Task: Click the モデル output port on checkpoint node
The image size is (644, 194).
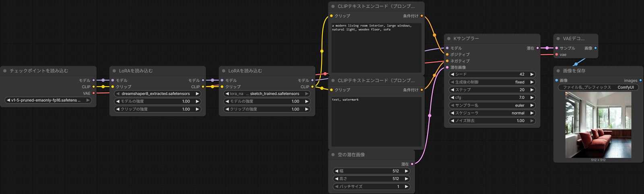Action: 94,80
